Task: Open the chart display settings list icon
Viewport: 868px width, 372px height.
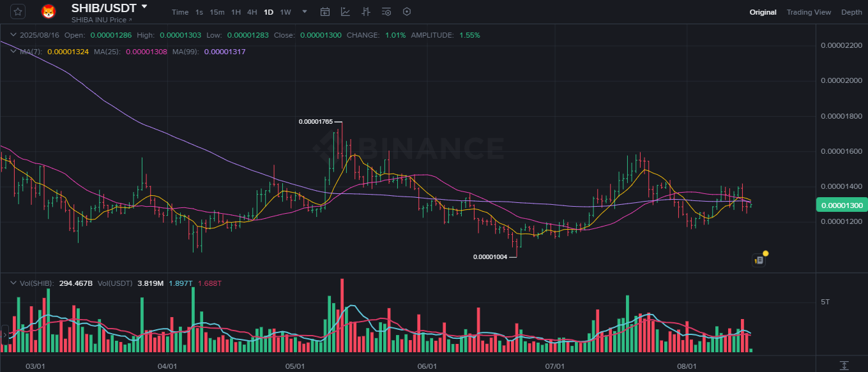Action: pyautogui.click(x=386, y=11)
